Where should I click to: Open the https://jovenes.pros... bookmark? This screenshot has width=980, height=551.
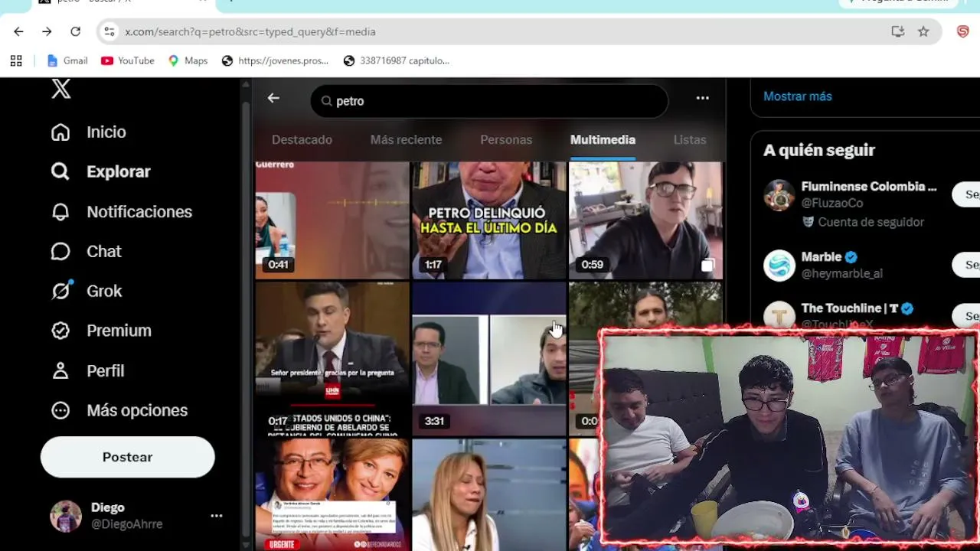coord(275,60)
